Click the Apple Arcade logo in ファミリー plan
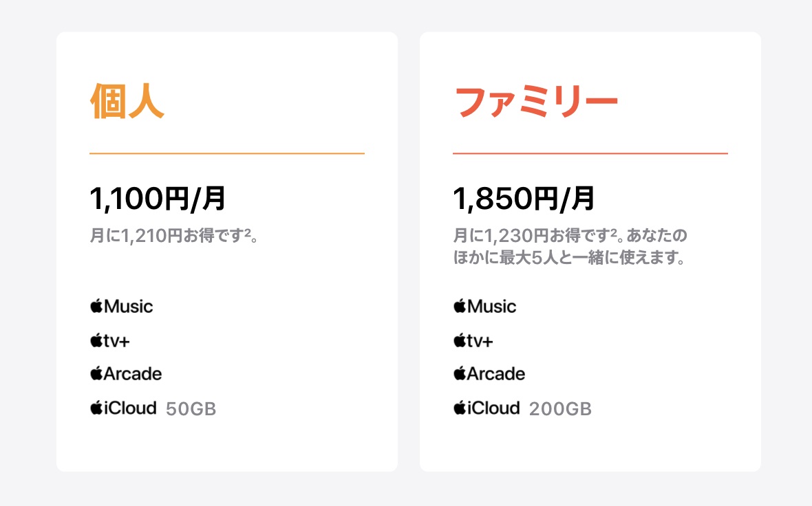812x506 pixels. tap(489, 374)
